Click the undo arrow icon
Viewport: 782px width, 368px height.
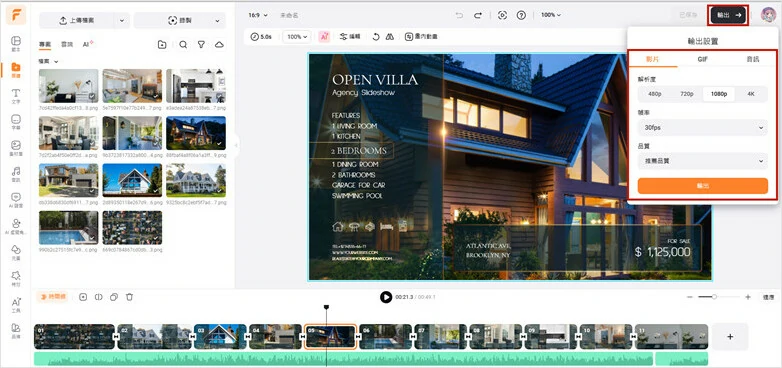[459, 15]
